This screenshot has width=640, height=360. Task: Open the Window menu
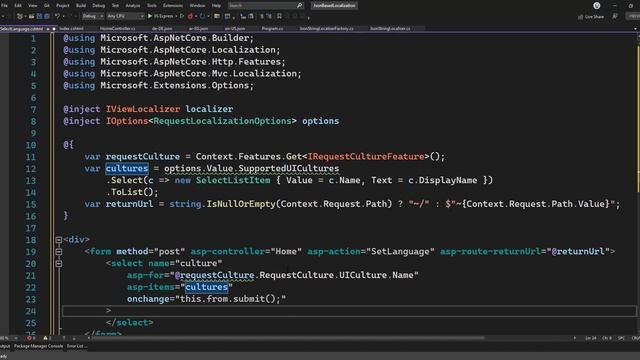(x=197, y=6)
